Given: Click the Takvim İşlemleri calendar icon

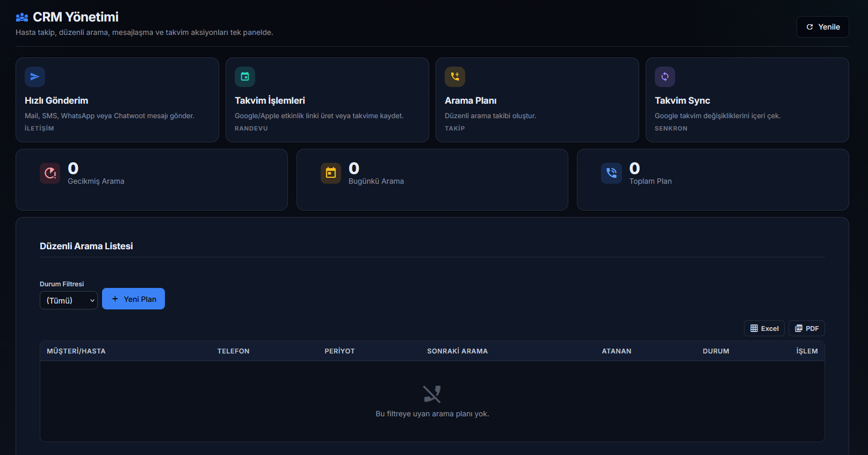Looking at the screenshot, I should pyautogui.click(x=245, y=77).
